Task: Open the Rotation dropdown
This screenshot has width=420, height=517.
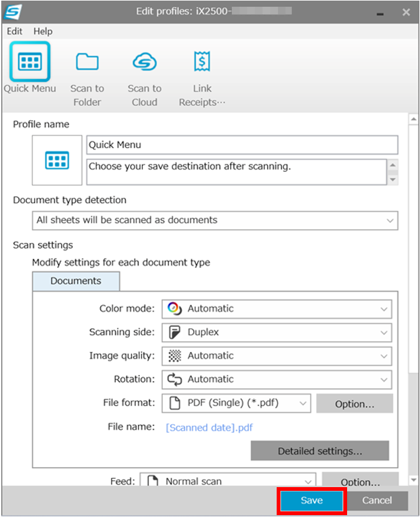Action: (x=277, y=379)
